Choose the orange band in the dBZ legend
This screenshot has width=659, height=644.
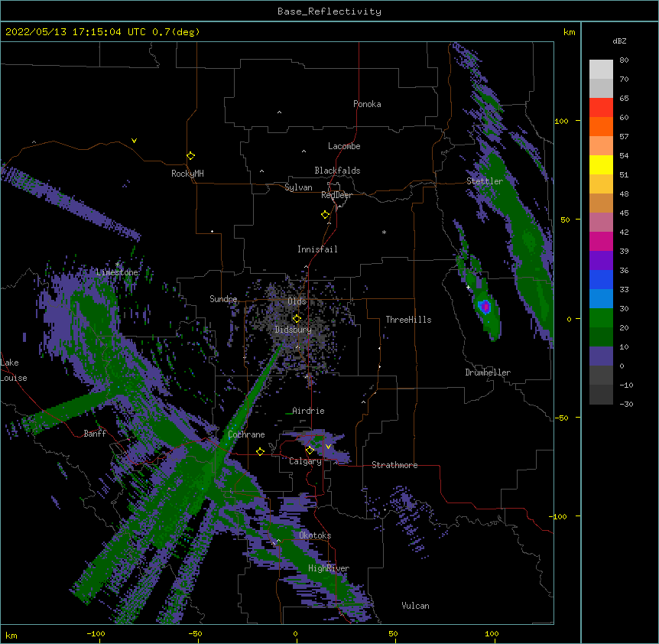coord(601,126)
